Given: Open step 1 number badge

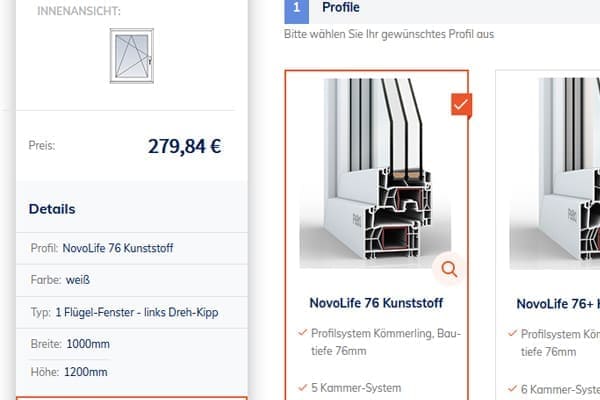Looking at the screenshot, I should [297, 8].
